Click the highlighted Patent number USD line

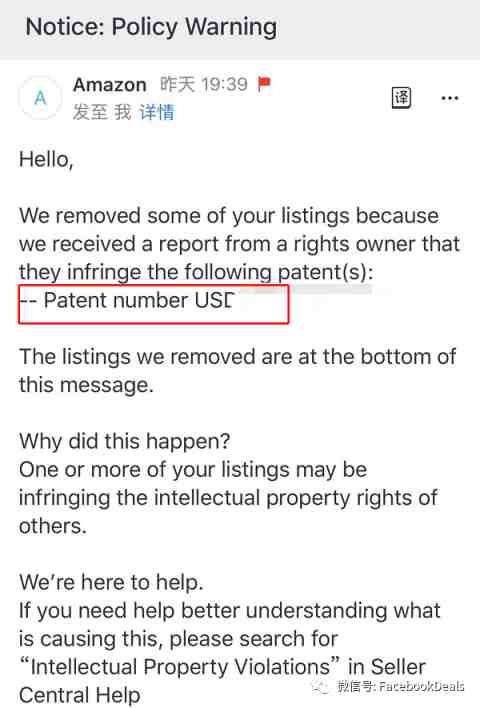click(x=154, y=304)
